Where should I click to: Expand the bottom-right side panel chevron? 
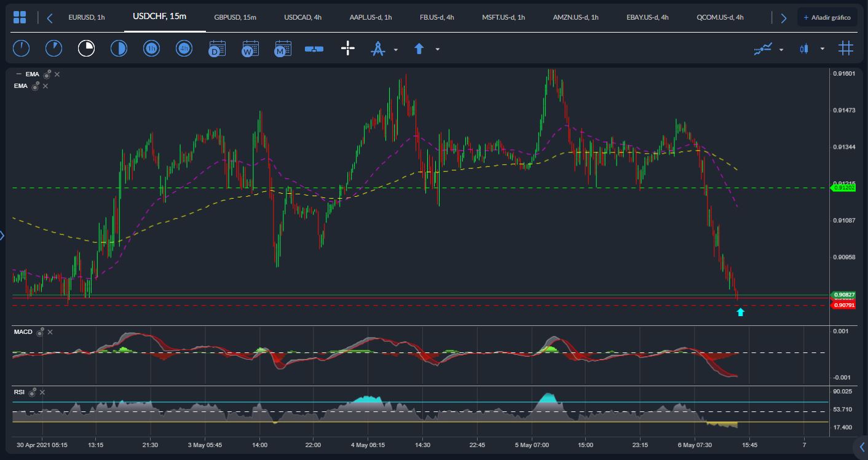point(862,446)
